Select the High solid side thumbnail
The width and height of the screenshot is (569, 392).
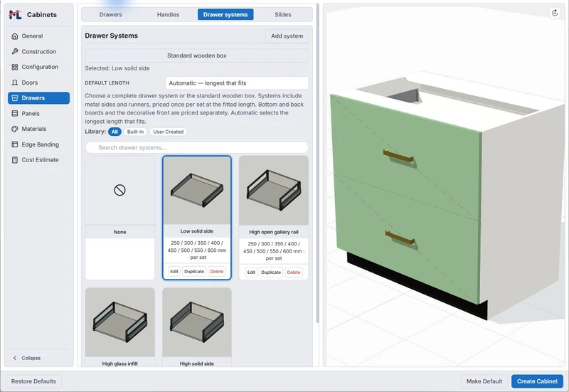click(x=197, y=322)
